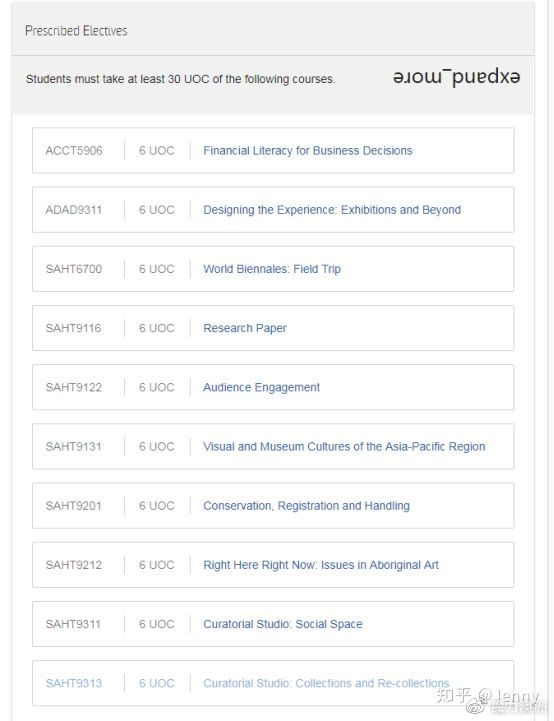Screen dimensions: 554x721
Task: Select the SAHT9131 course code
Action: point(74,446)
